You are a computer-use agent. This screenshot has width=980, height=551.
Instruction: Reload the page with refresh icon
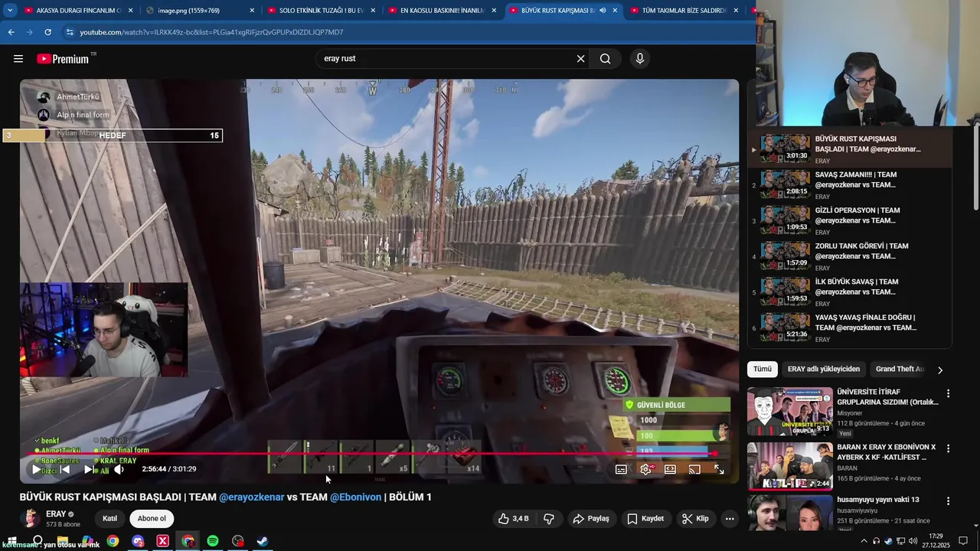[x=47, y=32]
